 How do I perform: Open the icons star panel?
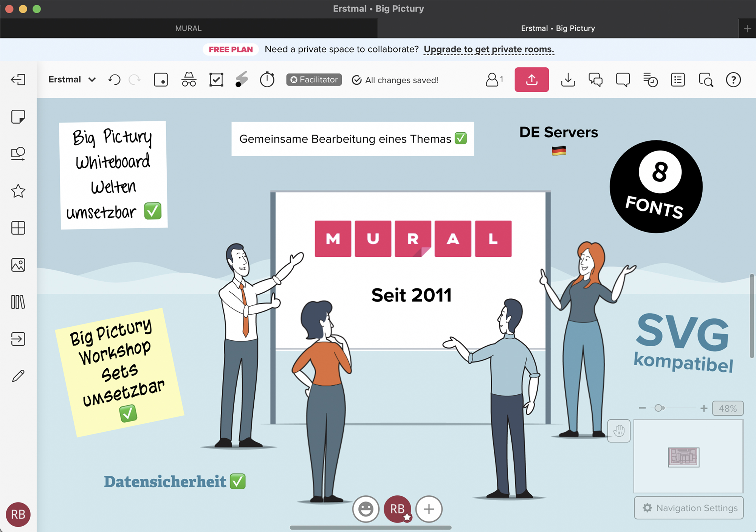[x=18, y=191]
